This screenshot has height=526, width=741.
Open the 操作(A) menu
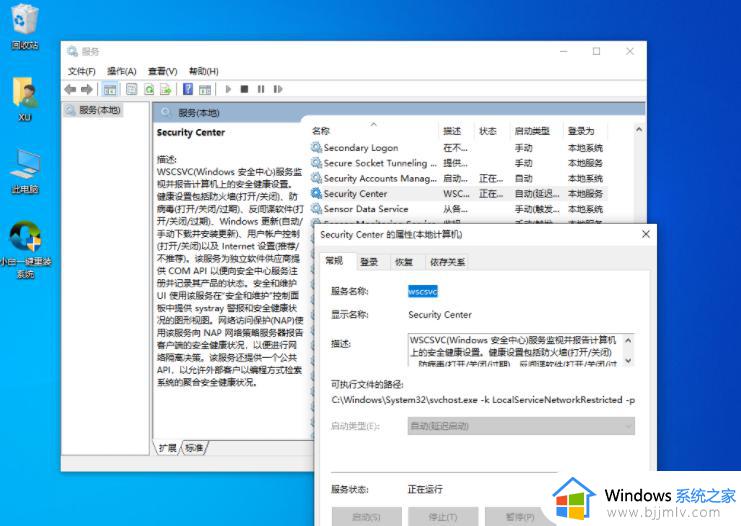[121, 71]
